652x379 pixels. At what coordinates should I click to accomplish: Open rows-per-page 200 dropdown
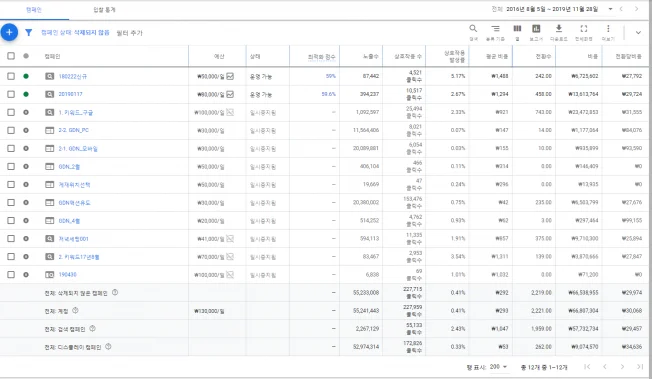[x=499, y=367]
